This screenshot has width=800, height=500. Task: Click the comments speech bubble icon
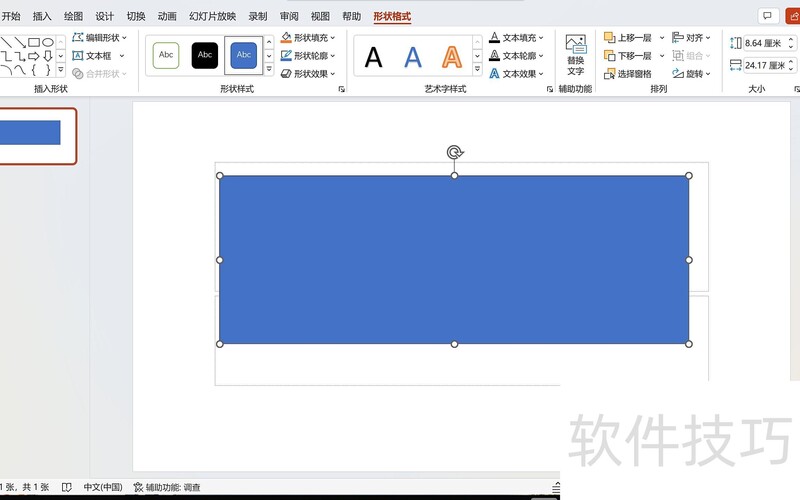point(768,16)
